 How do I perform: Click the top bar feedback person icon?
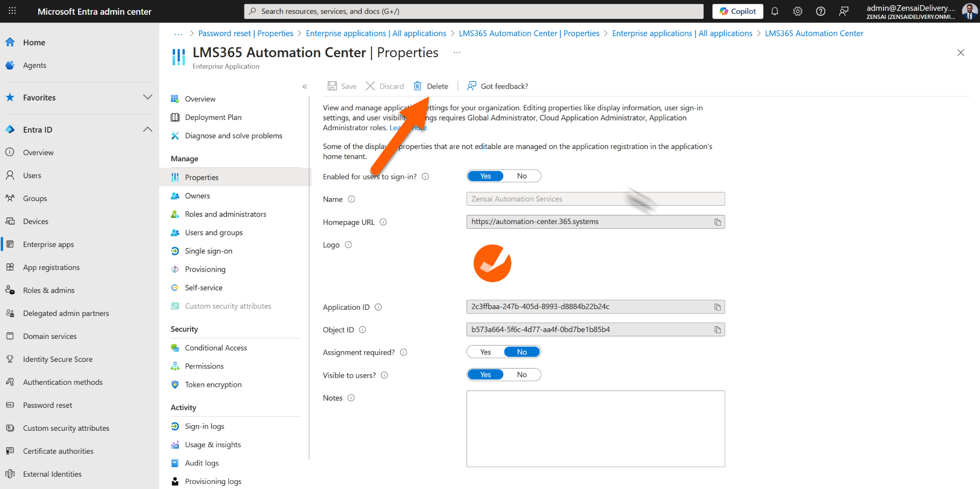[844, 11]
